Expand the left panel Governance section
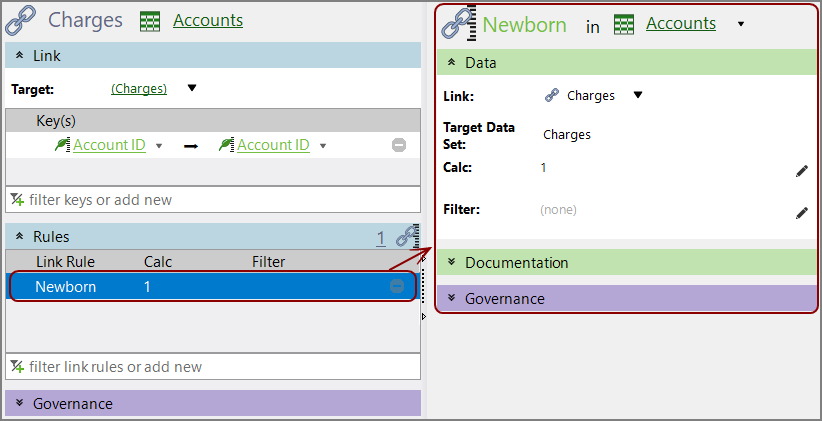Viewport: 822px width, 421px height. 213,403
